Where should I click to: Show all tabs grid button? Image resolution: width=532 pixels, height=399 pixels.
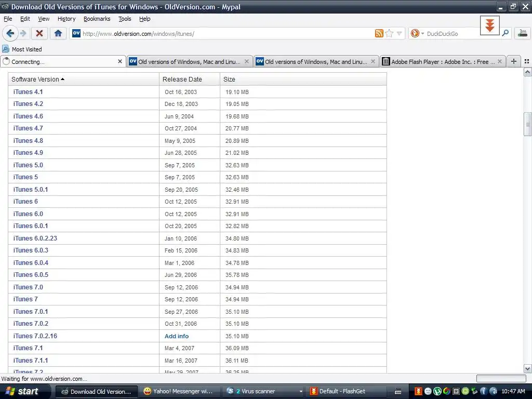[x=527, y=61]
